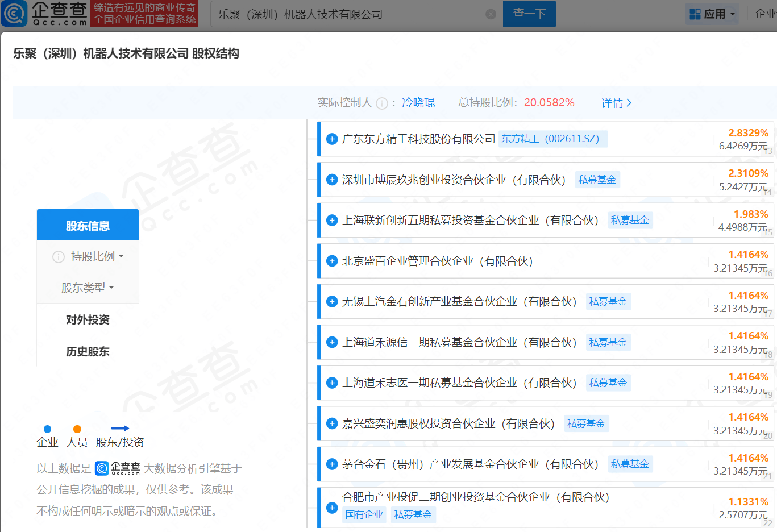Open 合肥市产业投促二期创业投资基金合伙企业 name
This screenshot has width=777, height=532.
point(476,497)
